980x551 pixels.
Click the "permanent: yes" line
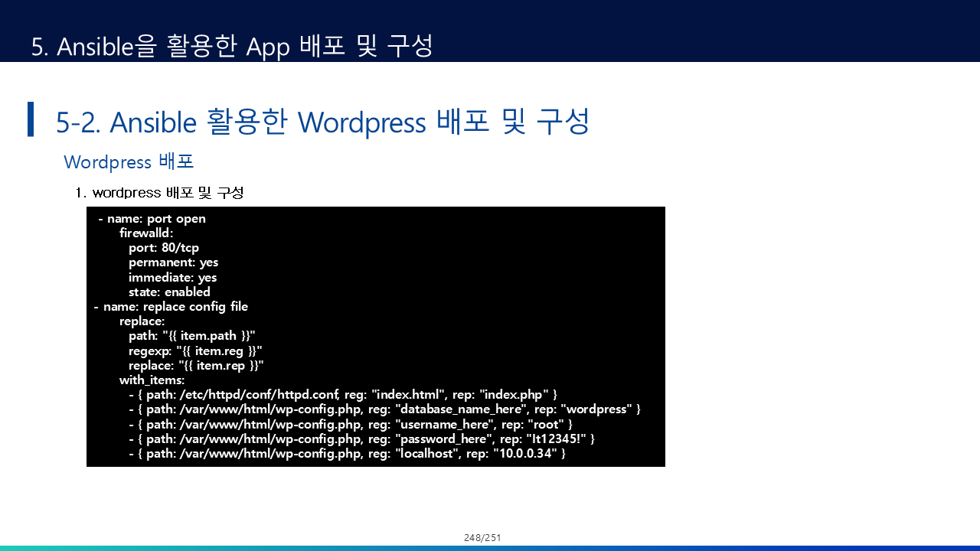click(173, 262)
